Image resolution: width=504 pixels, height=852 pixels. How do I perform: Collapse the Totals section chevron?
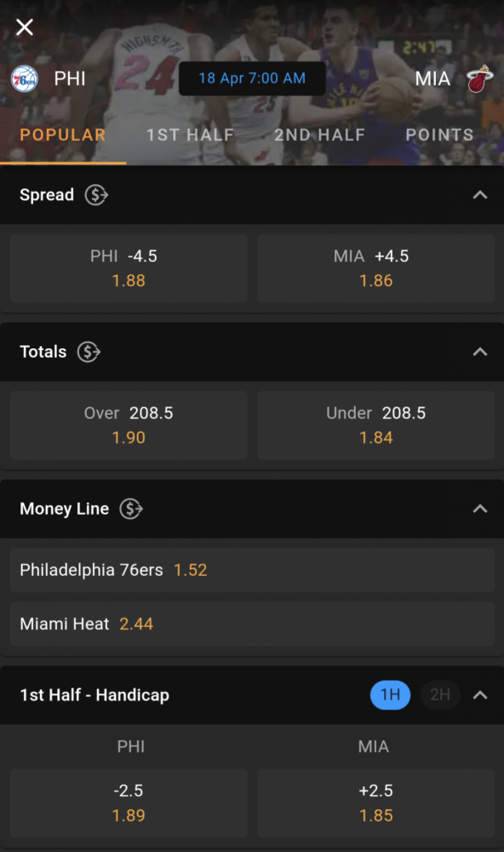tap(479, 352)
